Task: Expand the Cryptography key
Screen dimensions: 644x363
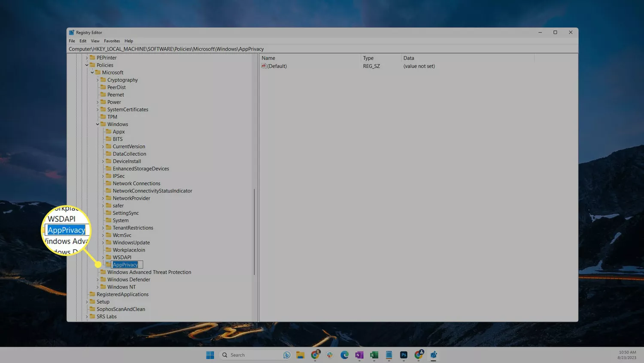Action: [97, 80]
